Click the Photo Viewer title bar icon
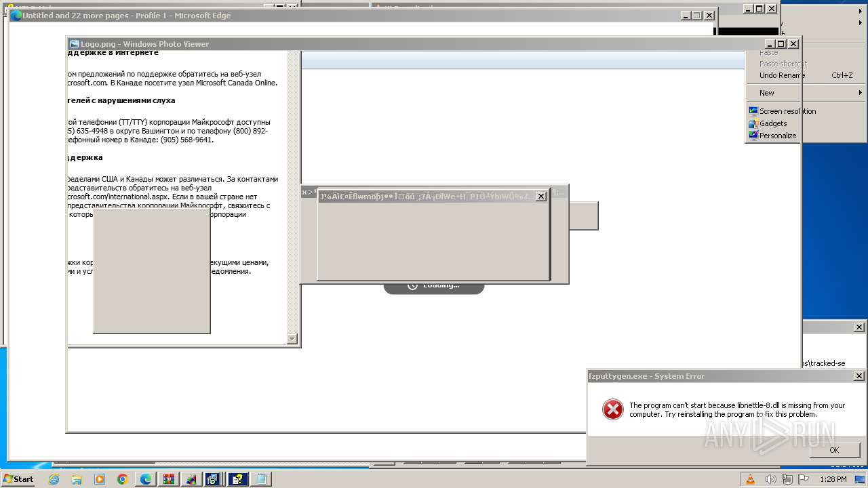The width and height of the screenshot is (868, 488). (75, 44)
